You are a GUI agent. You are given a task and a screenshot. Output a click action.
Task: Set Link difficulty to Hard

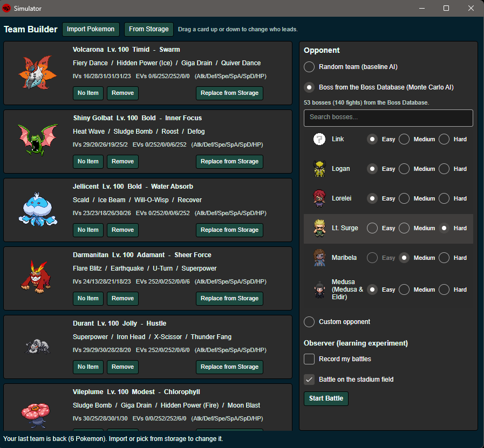pos(444,139)
